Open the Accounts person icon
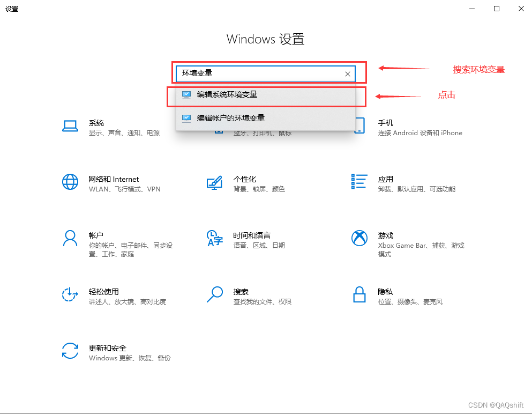The height and width of the screenshot is (414, 532). pyautogui.click(x=70, y=238)
